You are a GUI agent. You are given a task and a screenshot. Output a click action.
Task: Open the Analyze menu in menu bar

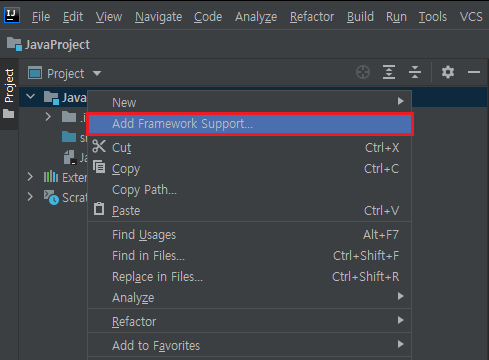tap(256, 17)
